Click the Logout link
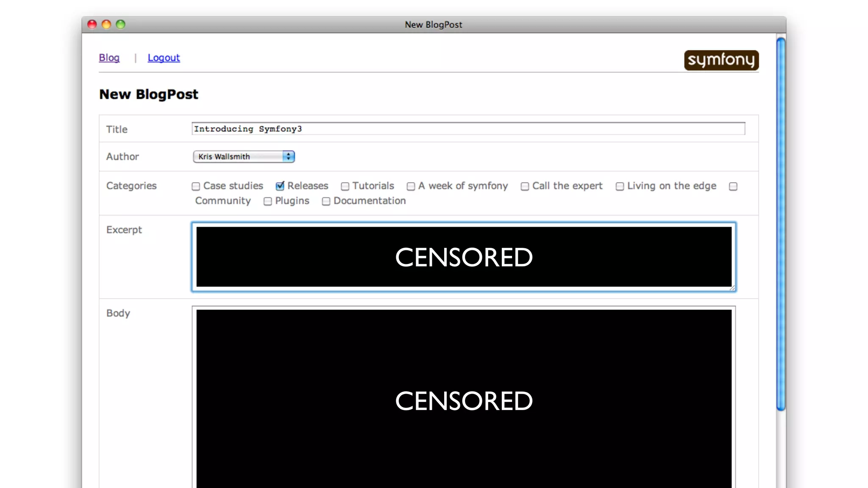 coord(164,58)
